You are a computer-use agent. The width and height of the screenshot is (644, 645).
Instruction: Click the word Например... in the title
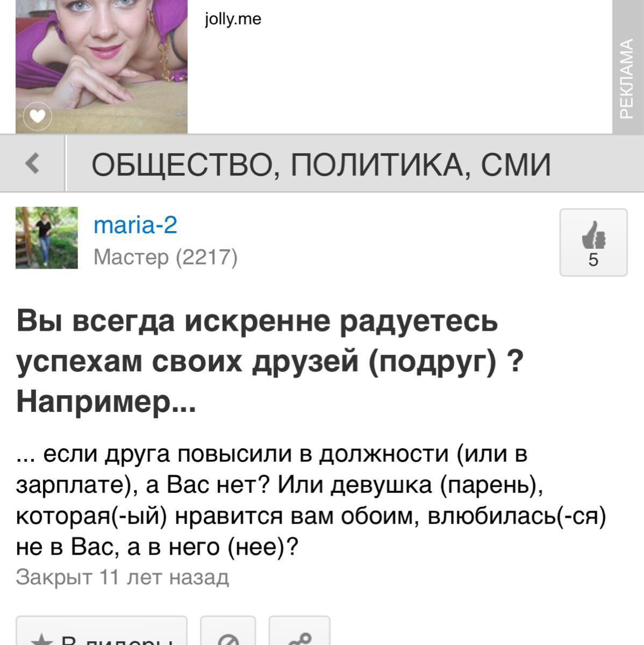pos(106,402)
